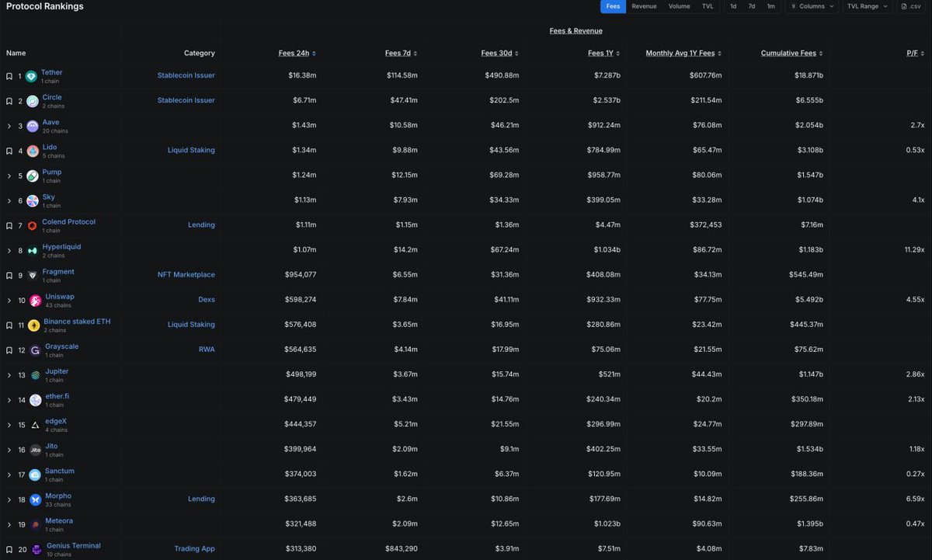The width and height of the screenshot is (932, 560).
Task: Expand the Jupiter row
Action: point(9,375)
